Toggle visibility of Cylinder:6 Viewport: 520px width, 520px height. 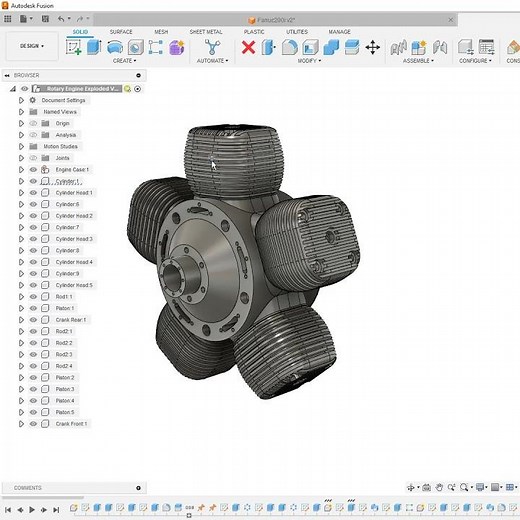point(33,204)
